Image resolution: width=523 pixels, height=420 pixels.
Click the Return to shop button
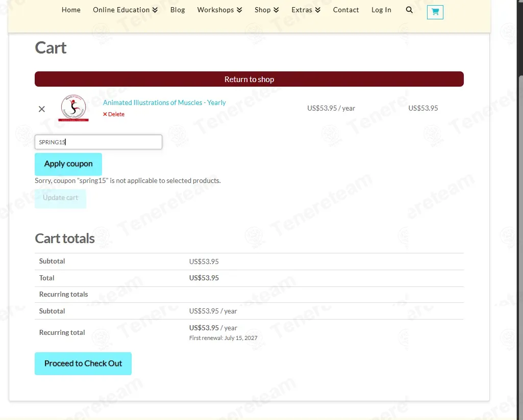click(249, 79)
